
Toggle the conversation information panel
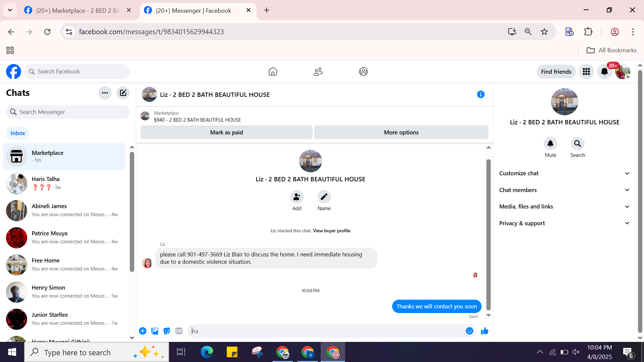481,95
